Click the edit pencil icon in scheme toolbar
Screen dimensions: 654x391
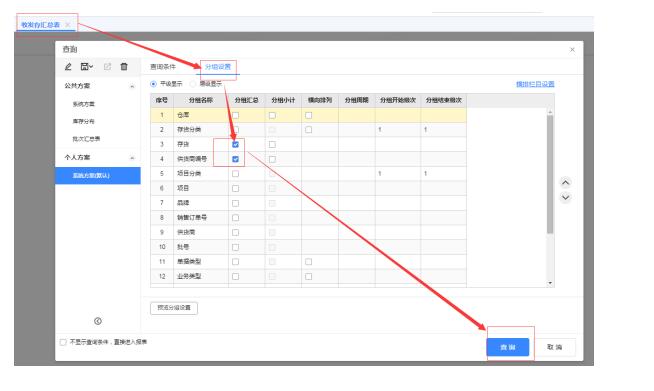68,66
